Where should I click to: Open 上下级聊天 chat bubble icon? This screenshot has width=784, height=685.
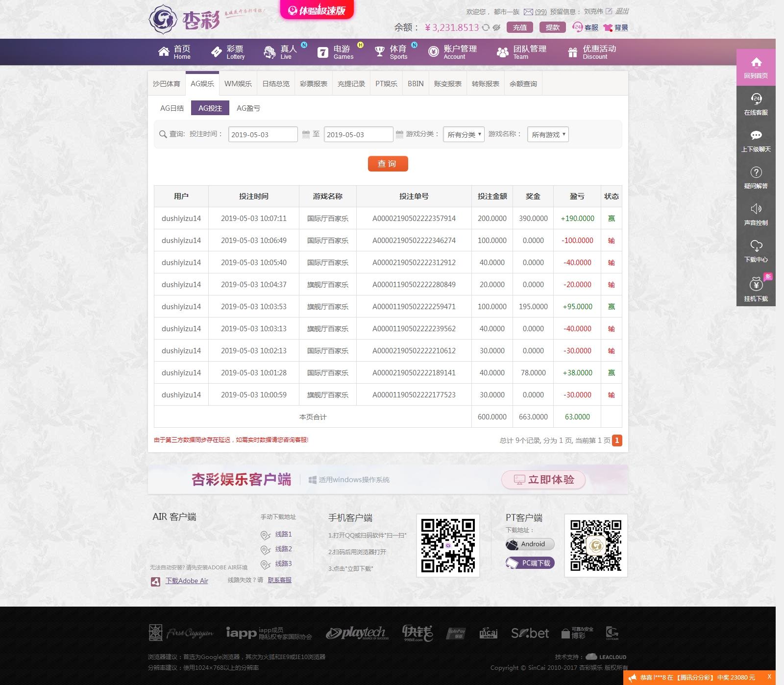click(x=756, y=136)
